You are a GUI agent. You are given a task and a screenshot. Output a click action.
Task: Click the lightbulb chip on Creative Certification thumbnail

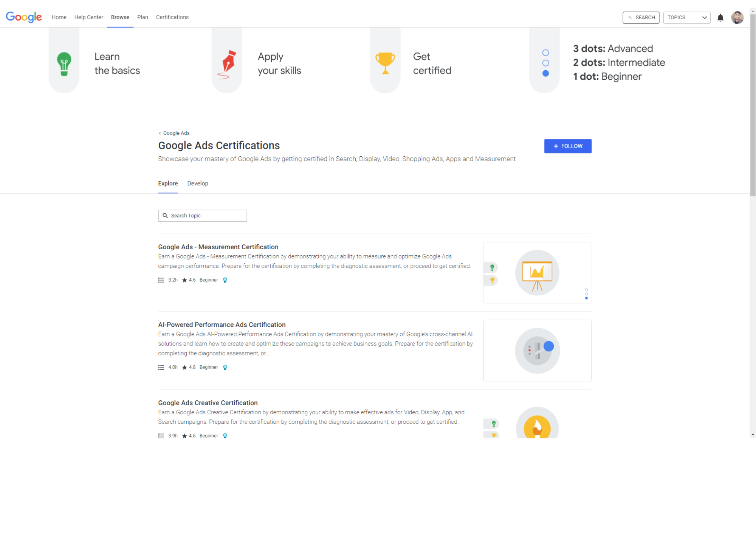coord(492,424)
